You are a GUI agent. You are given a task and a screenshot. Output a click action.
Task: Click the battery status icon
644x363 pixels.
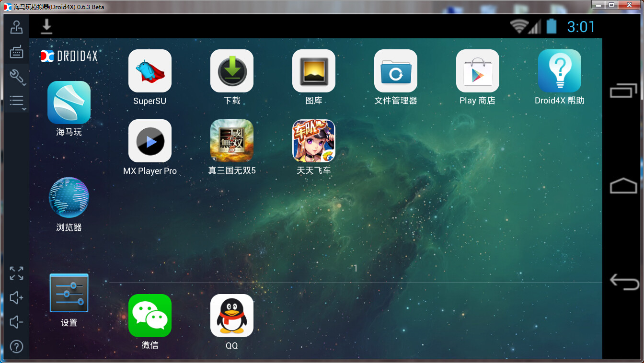click(x=552, y=26)
